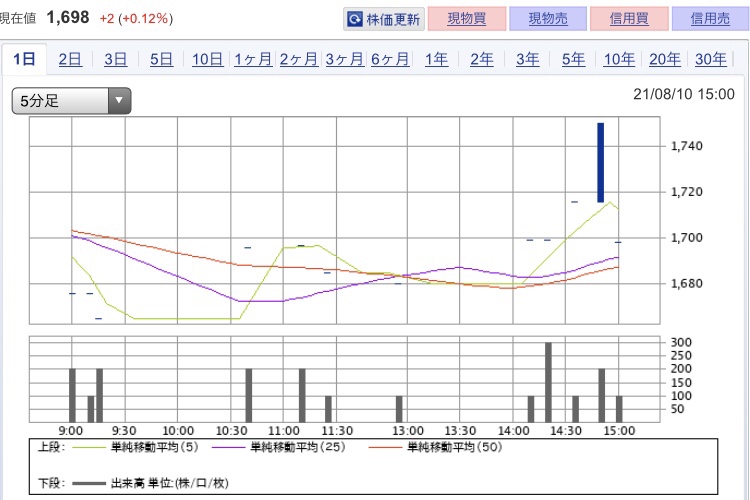Show the 1年 chart range
The width and height of the screenshot is (750, 500).
pyautogui.click(x=436, y=59)
